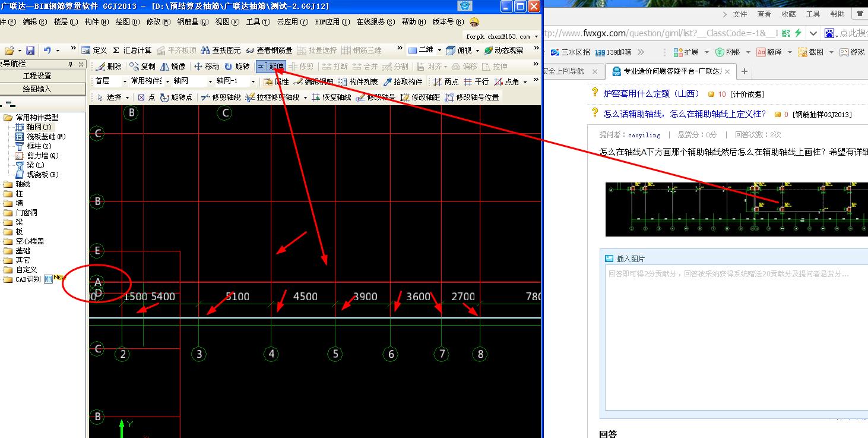Choose the 两点 auxiliary axis tool
The height and width of the screenshot is (438, 868).
[446, 81]
